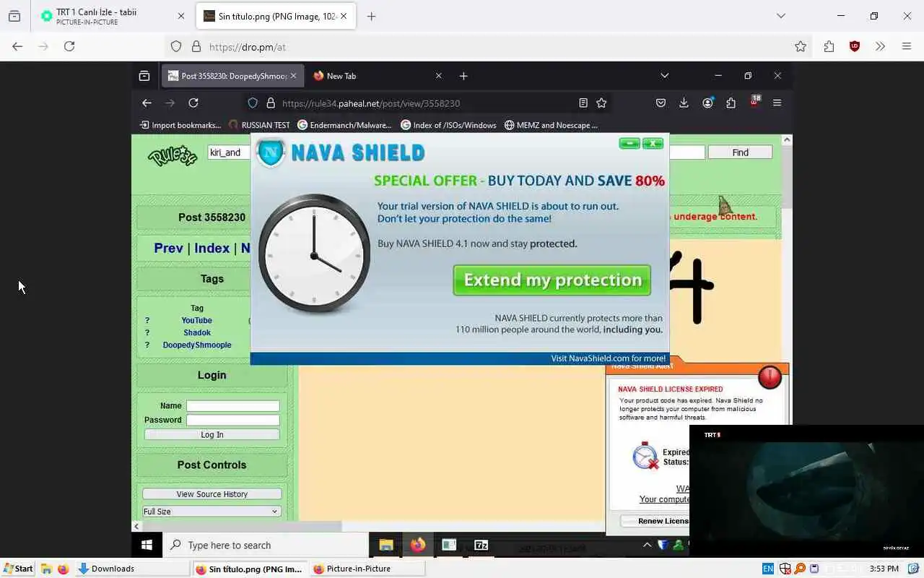Click the bookmark star in the rule34 address bar

click(x=601, y=103)
